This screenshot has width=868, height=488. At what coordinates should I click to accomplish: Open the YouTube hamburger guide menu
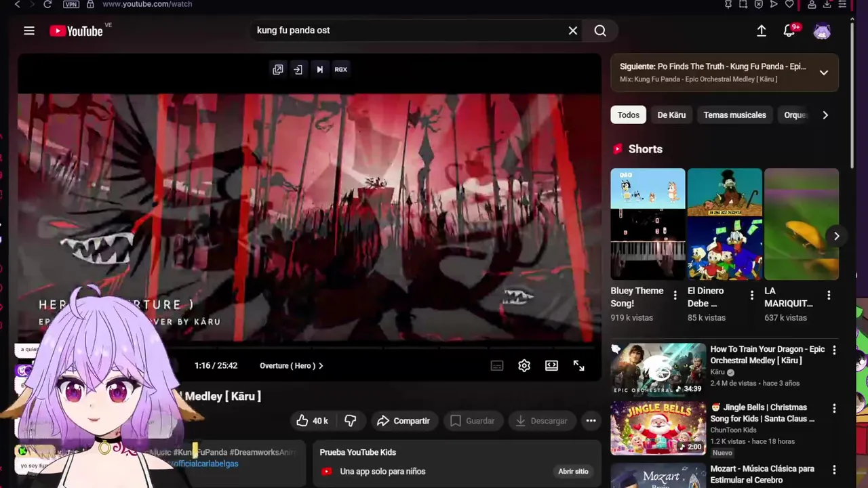pos(28,30)
